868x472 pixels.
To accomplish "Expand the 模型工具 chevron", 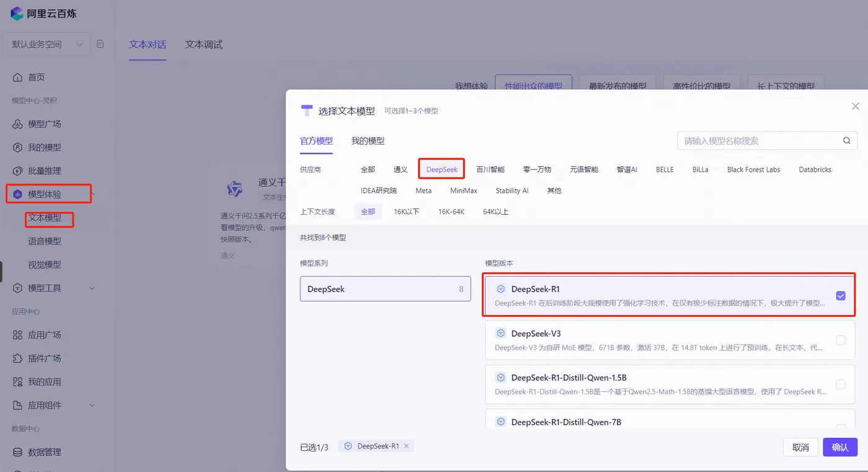I will (x=92, y=288).
